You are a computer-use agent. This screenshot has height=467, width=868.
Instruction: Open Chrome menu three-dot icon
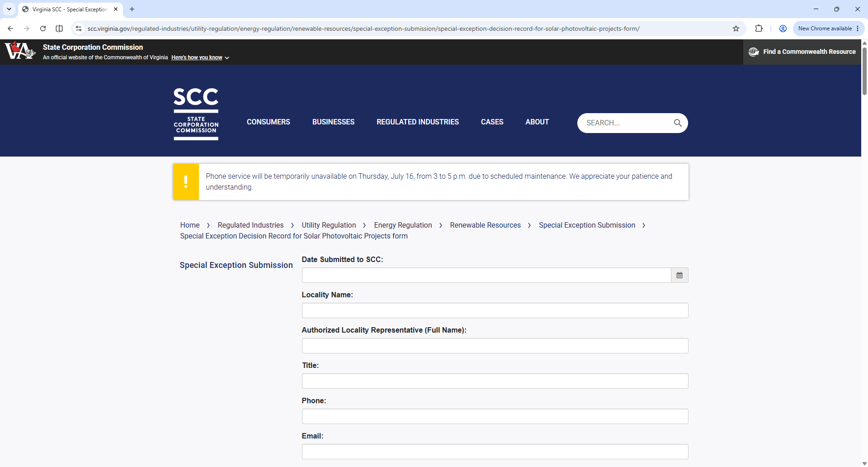tap(858, 29)
